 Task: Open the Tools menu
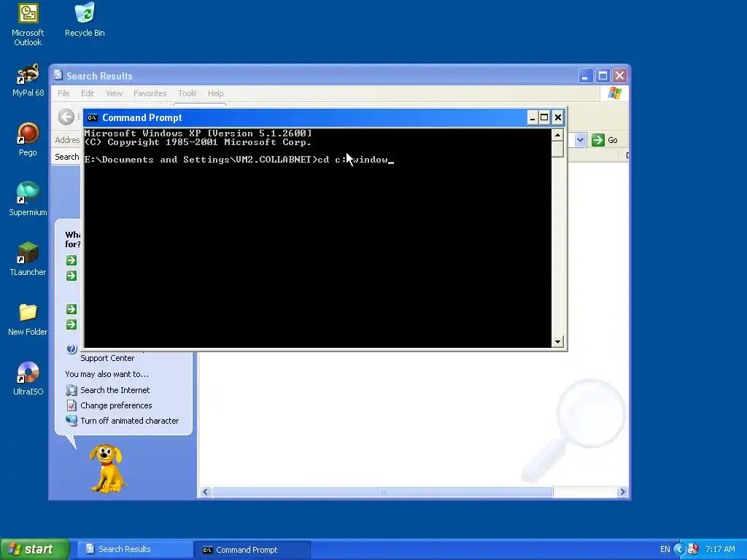coord(187,93)
